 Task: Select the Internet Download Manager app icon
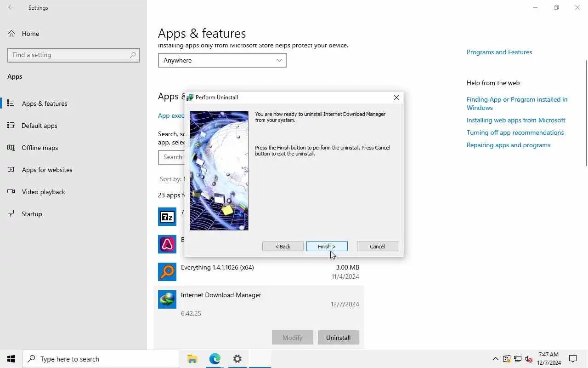(167, 299)
